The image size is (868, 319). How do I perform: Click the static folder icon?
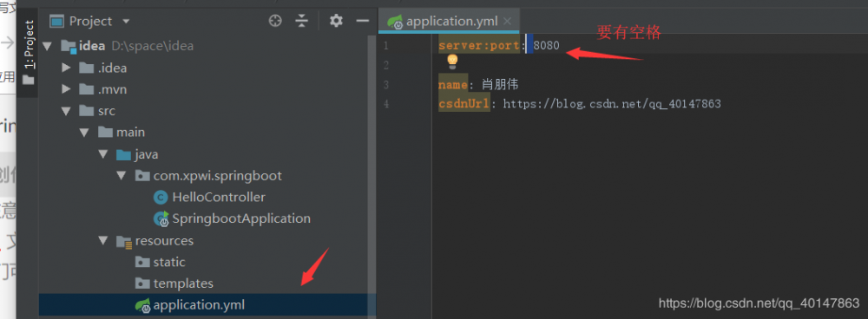(142, 262)
